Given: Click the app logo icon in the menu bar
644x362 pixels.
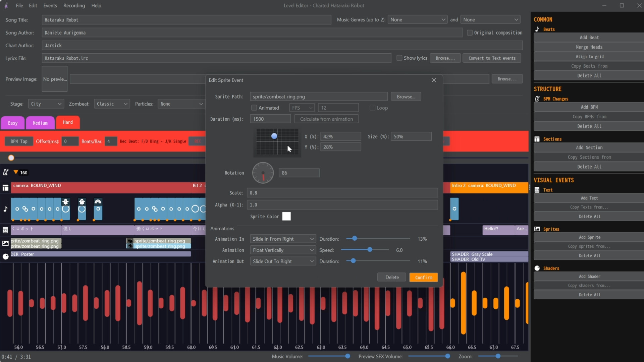Looking at the screenshot, I should click(x=6, y=5).
